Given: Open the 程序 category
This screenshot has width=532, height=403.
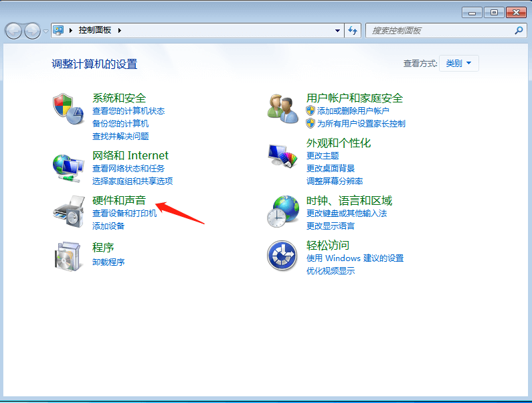Looking at the screenshot, I should (x=103, y=247).
